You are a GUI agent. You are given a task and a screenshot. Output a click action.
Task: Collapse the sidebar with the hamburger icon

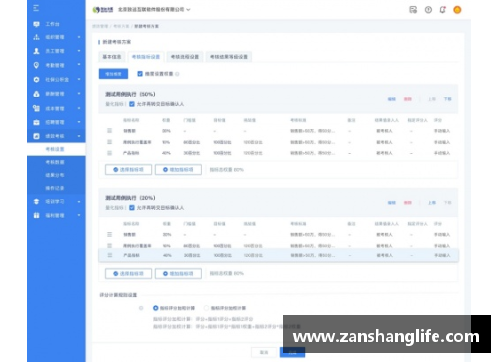pyautogui.click(x=36, y=8)
